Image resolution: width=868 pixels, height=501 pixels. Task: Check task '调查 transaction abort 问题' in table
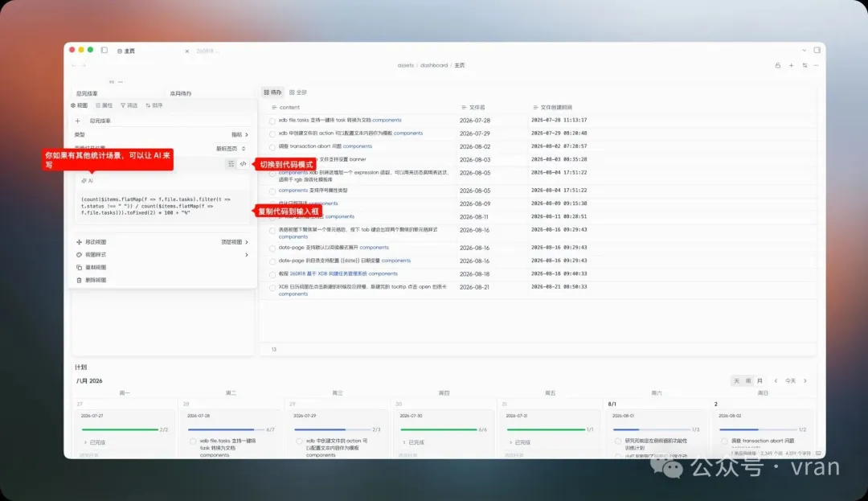272,147
